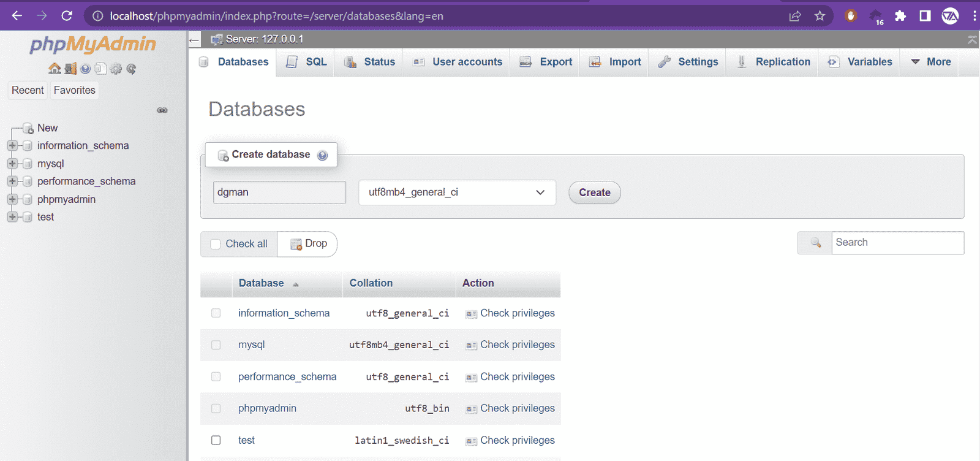Expand information_schema in the navigation tree
The width and height of the screenshot is (980, 461).
(12, 146)
